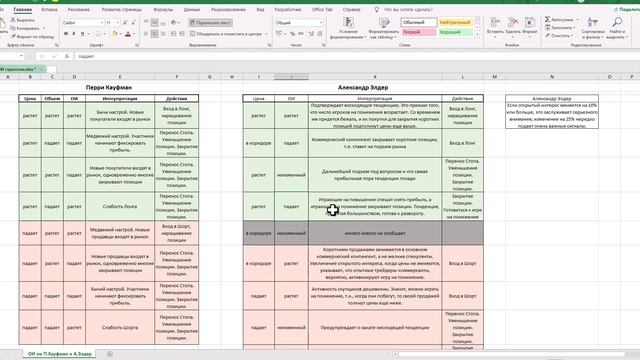Open the Clear (Очистить) eraser command
This screenshot has width=640, height=360.
(559, 36)
